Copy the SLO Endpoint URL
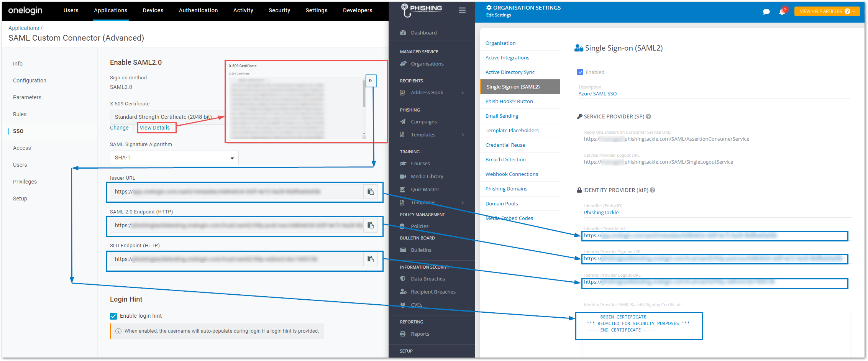 coord(370,259)
